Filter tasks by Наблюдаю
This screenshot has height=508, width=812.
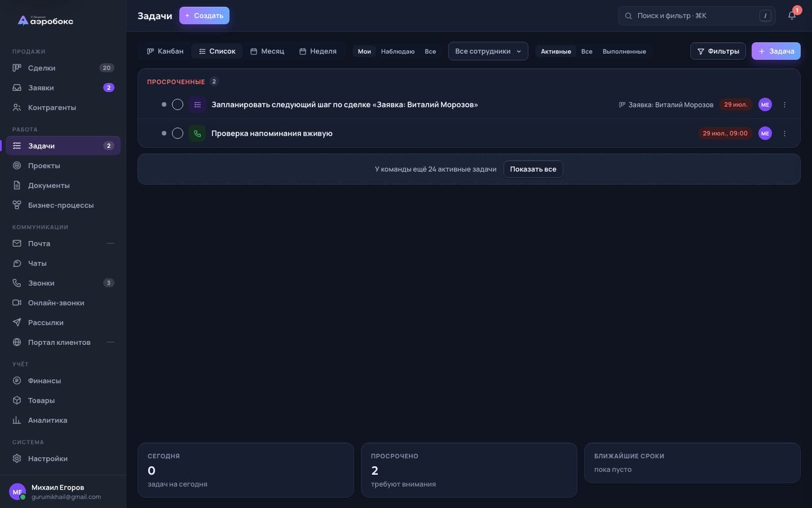pos(398,51)
